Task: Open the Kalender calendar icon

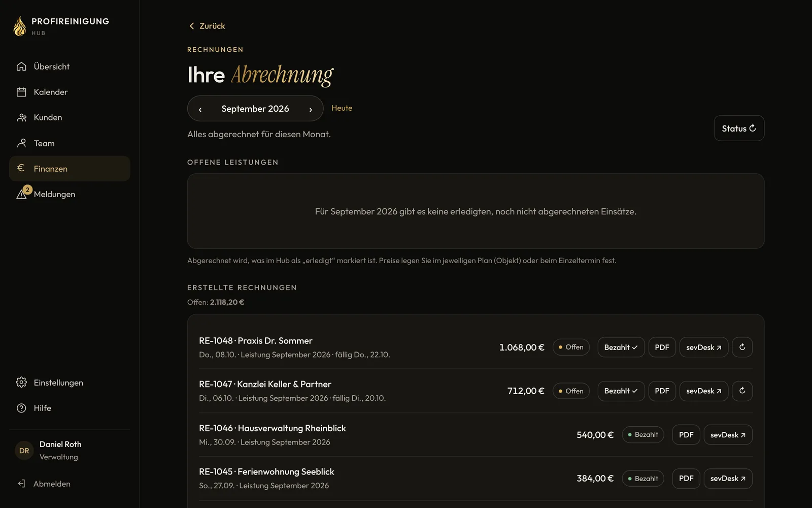Action: coord(21,92)
